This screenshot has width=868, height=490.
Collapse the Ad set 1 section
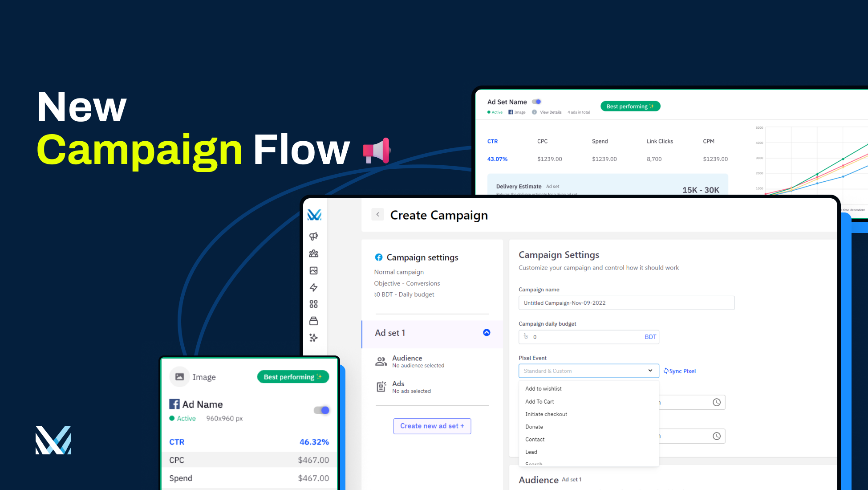tap(487, 333)
